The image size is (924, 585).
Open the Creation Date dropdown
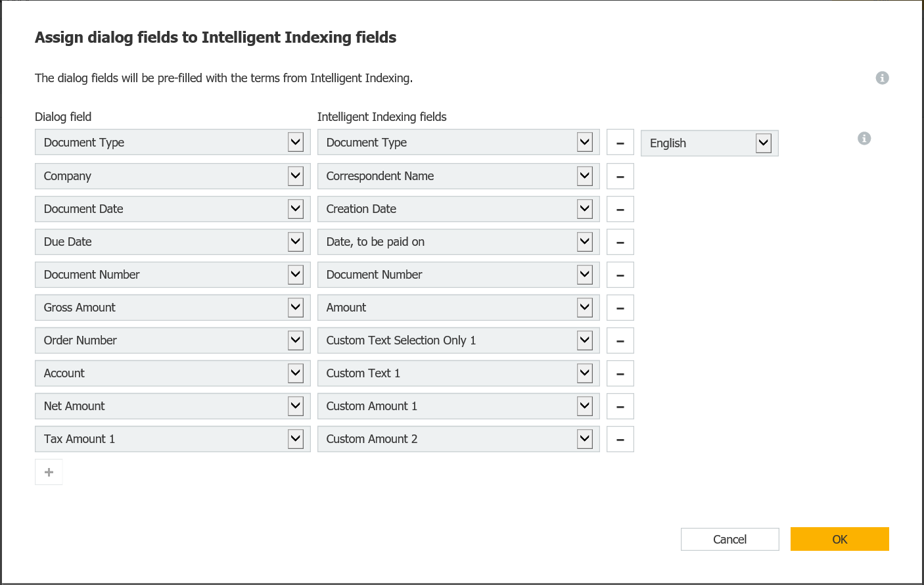coord(585,208)
